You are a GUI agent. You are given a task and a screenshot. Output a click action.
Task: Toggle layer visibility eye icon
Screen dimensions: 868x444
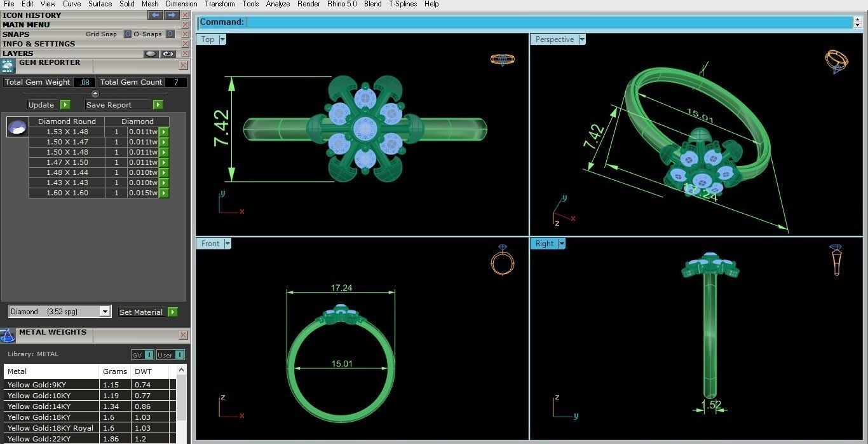pyautogui.click(x=168, y=53)
